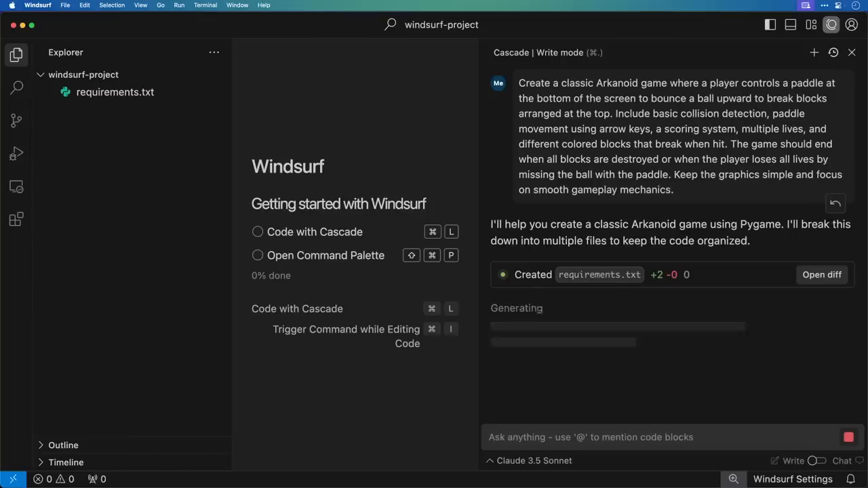
Task: Open customize layout icon
Action: pos(811,24)
